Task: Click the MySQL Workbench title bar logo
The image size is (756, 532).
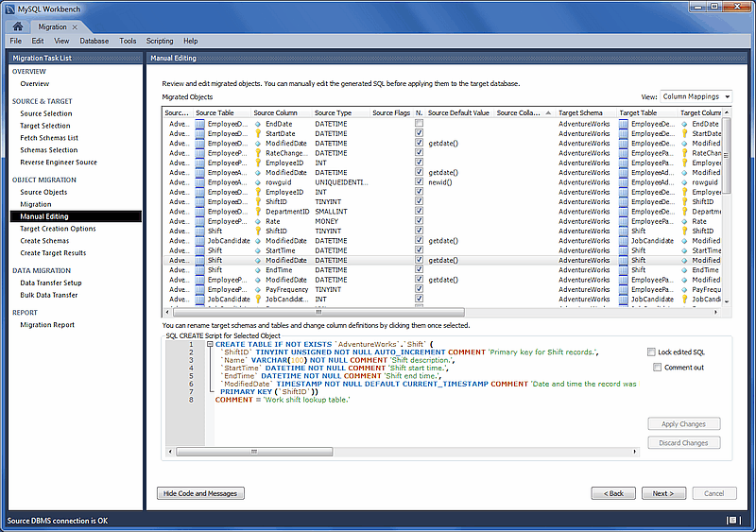Action: [x=9, y=8]
